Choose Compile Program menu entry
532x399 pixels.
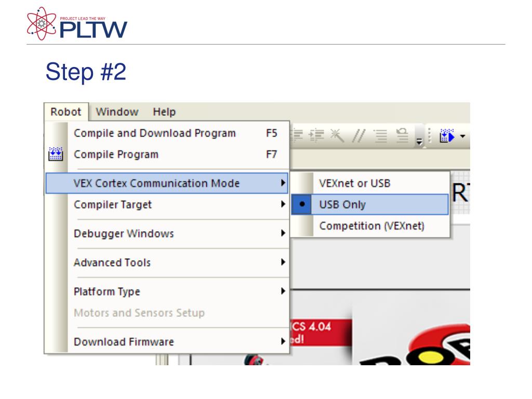167,154
